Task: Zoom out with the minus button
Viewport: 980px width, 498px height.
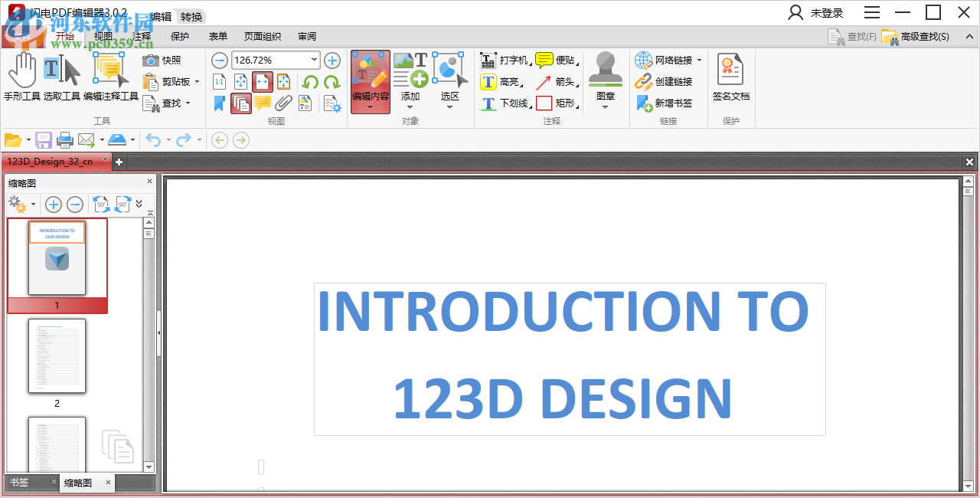Action: pyautogui.click(x=220, y=61)
